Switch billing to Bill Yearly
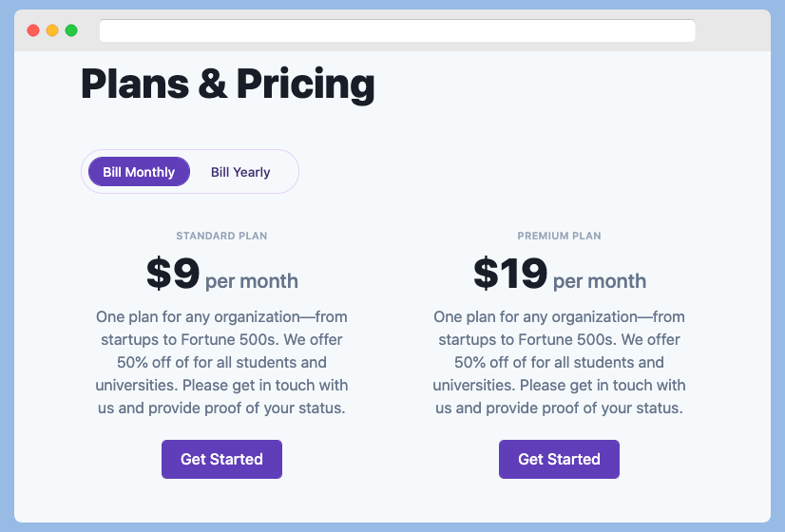The image size is (785, 532). click(240, 172)
